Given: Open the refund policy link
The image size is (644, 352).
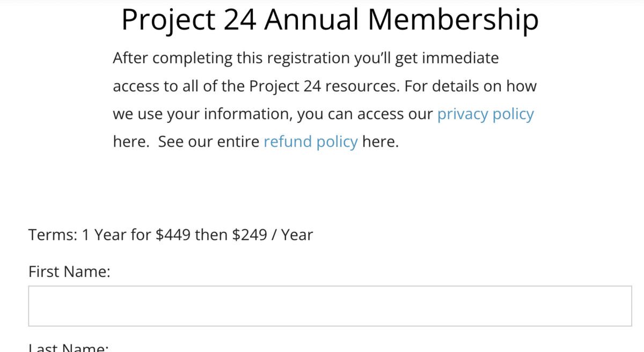Looking at the screenshot, I should (x=310, y=142).
